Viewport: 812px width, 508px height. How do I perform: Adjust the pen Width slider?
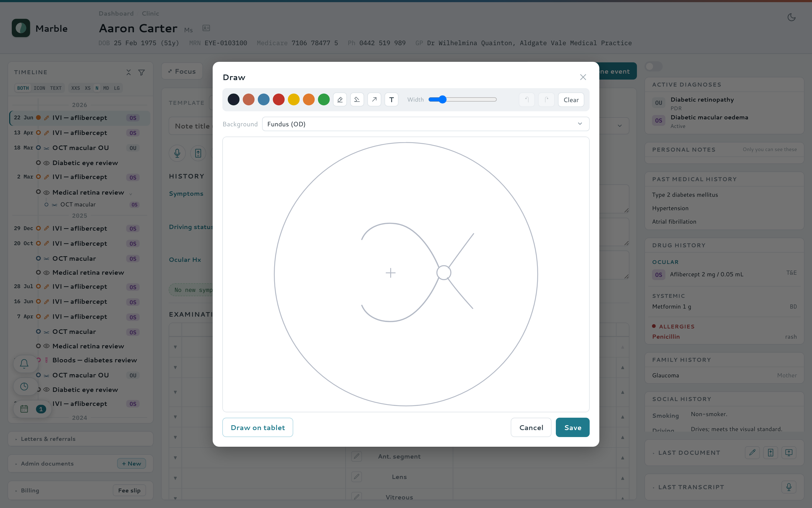462,99
